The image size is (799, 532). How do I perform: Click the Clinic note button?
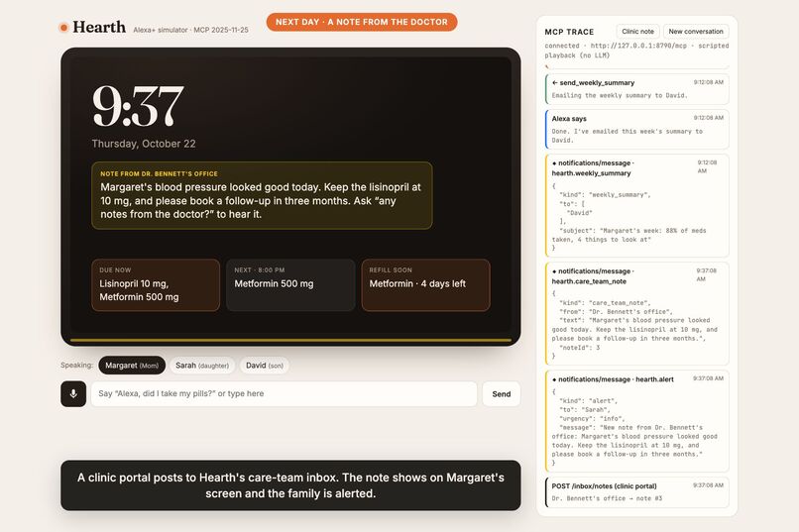(637, 31)
